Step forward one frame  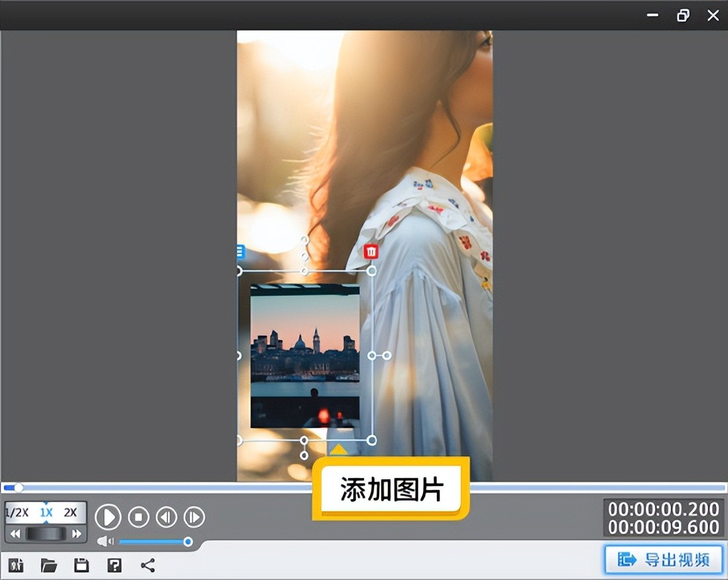pos(194,516)
